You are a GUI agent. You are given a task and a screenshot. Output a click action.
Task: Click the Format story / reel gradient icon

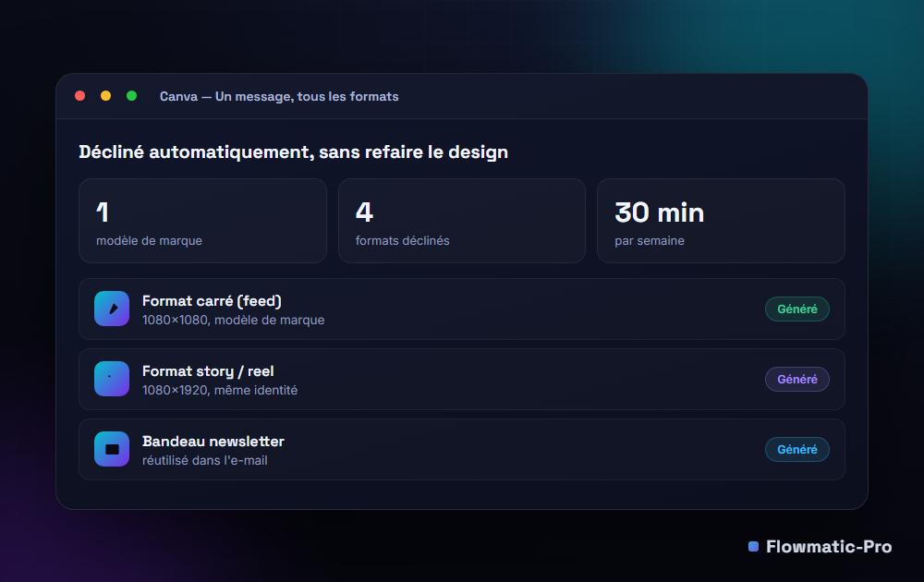click(x=112, y=379)
